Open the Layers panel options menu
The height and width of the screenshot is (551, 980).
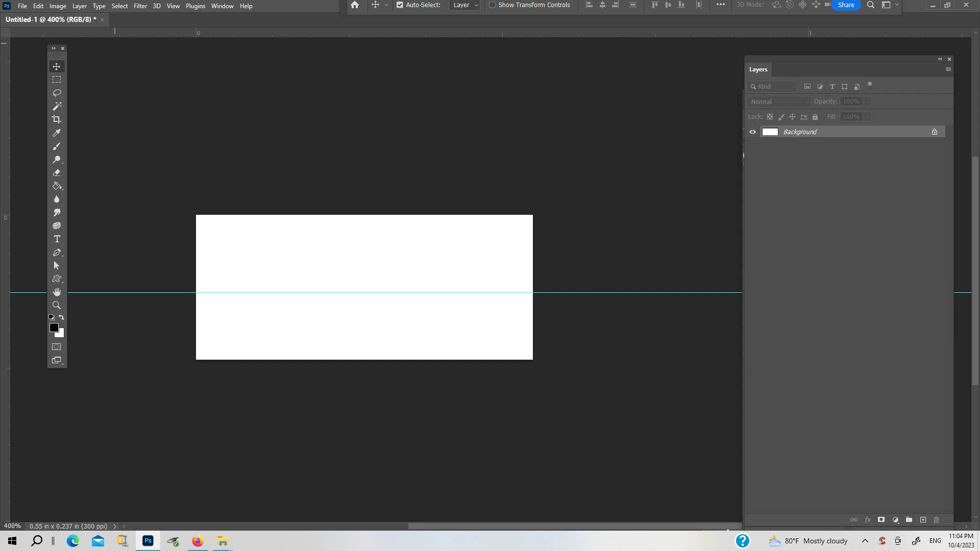coord(948,69)
